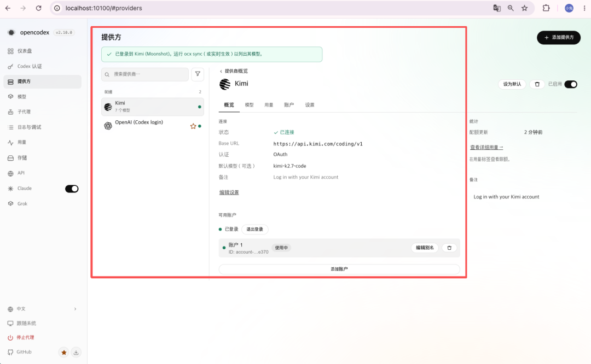
Task: Click the 搜索提供商 search field
Action: (x=144, y=74)
